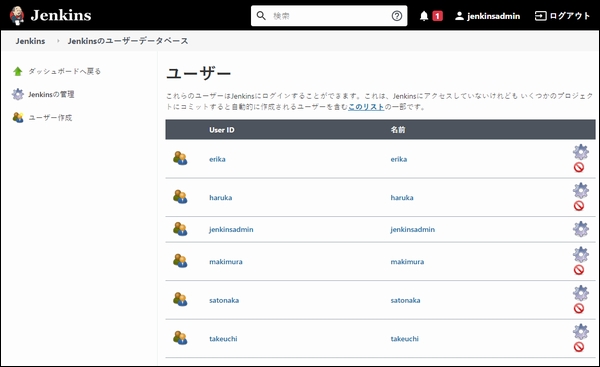This screenshot has height=367, width=600.
Task: Open the erika name link
Action: pos(399,159)
